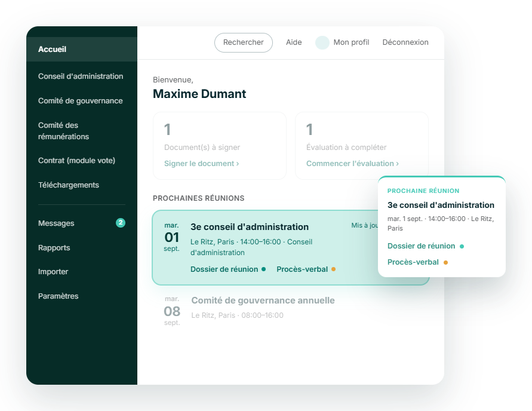Go to Comité de gouvernance
Viewport: 532px width, 411px height.
click(82, 101)
